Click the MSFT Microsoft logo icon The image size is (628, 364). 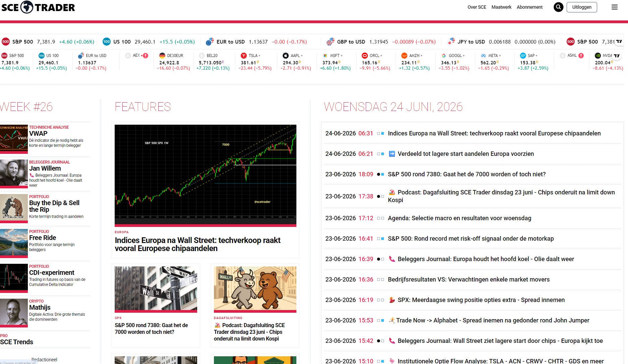tap(325, 56)
